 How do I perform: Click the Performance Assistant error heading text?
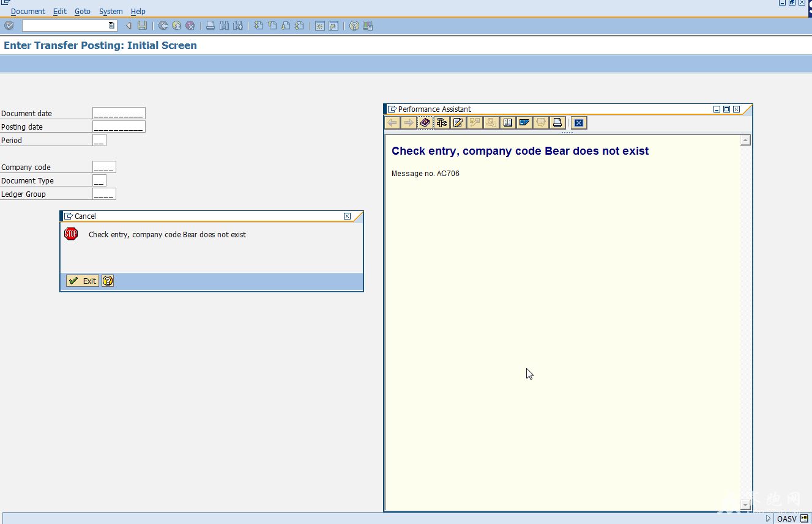pyautogui.click(x=520, y=151)
